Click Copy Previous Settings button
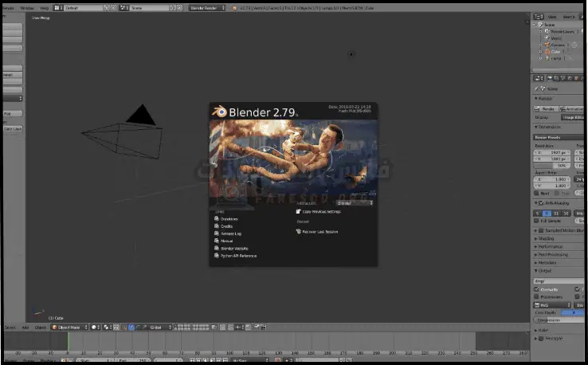The width and height of the screenshot is (588, 365). pos(319,212)
